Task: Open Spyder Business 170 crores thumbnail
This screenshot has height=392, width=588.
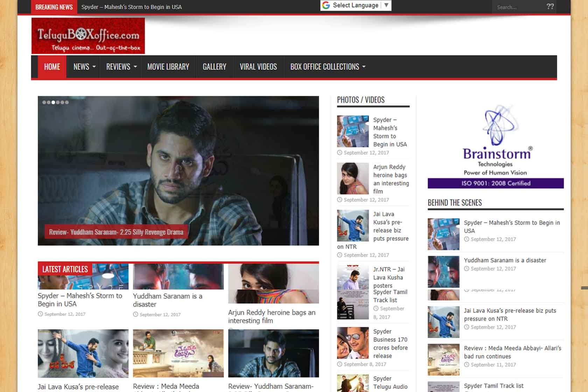Action: click(353, 343)
